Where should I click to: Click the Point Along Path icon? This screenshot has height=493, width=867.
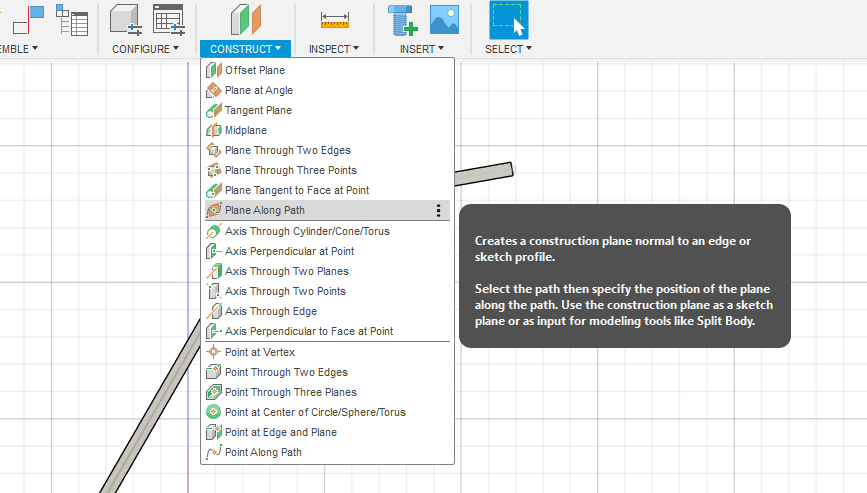214,452
